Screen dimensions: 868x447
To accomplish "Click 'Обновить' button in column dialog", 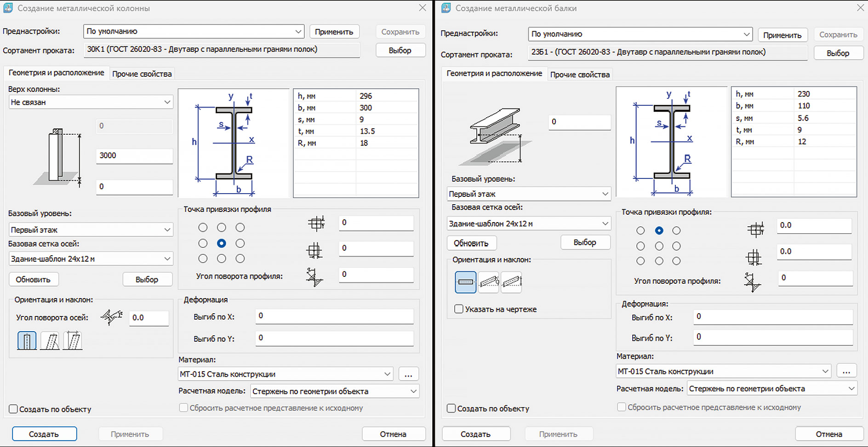I will (33, 279).
